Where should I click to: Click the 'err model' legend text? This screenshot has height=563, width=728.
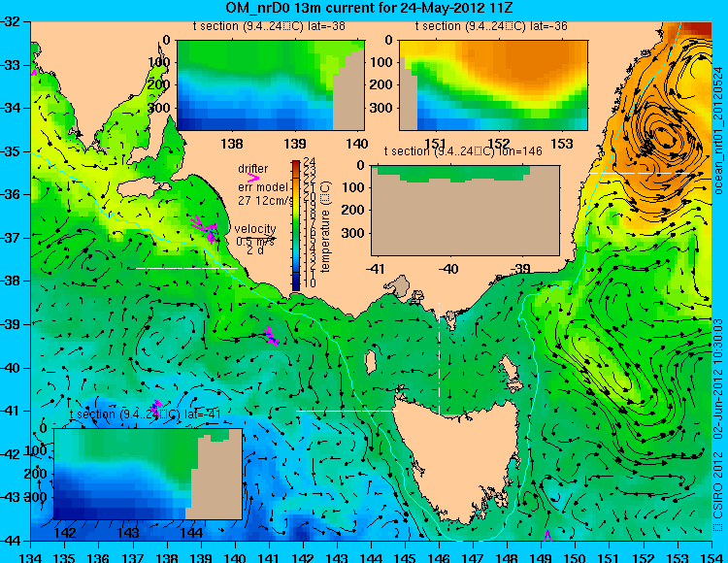coord(263,187)
